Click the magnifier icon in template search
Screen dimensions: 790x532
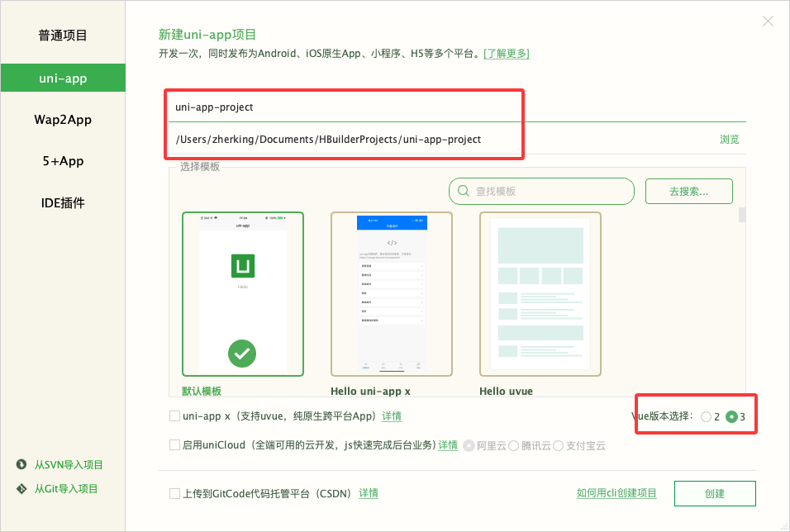point(464,191)
